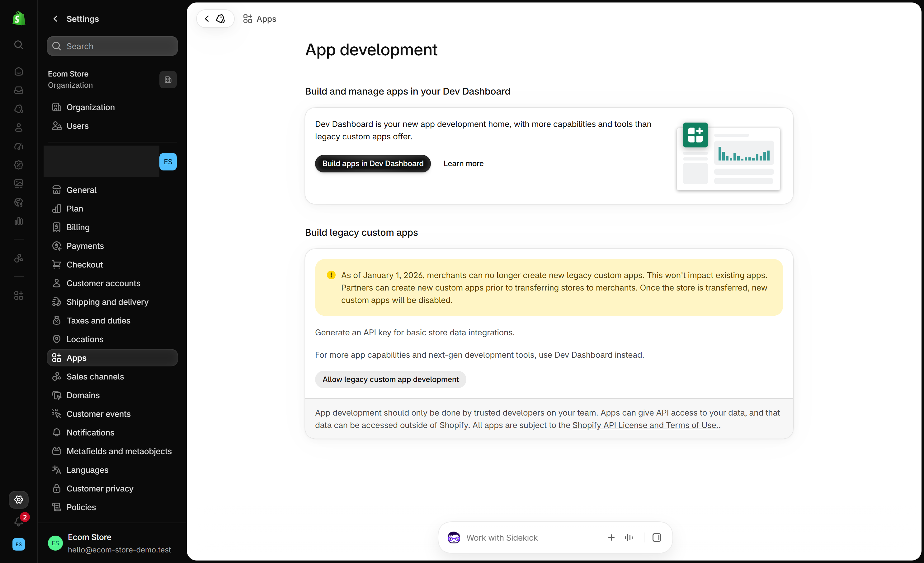Open Users settings item
This screenshot has width=924, height=563.
[112, 126]
